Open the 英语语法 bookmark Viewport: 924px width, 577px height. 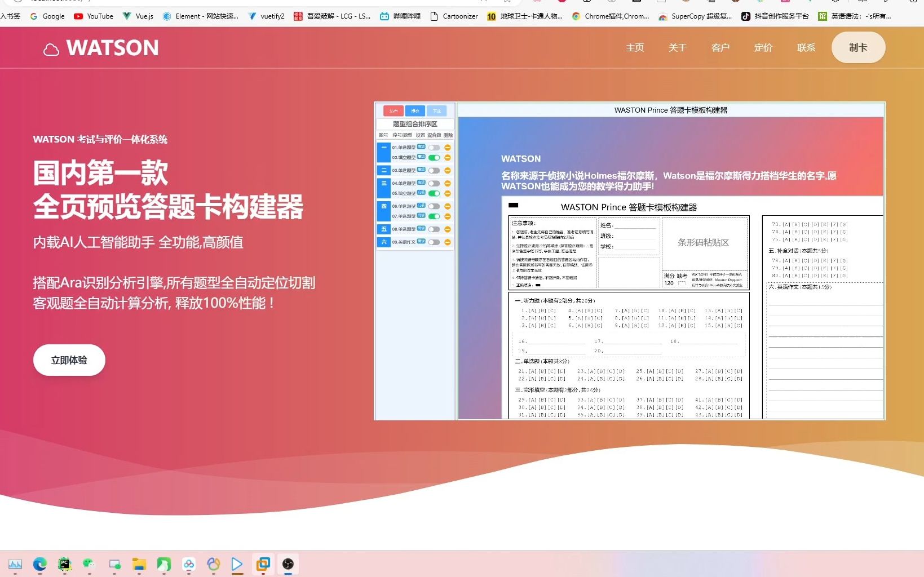(855, 16)
